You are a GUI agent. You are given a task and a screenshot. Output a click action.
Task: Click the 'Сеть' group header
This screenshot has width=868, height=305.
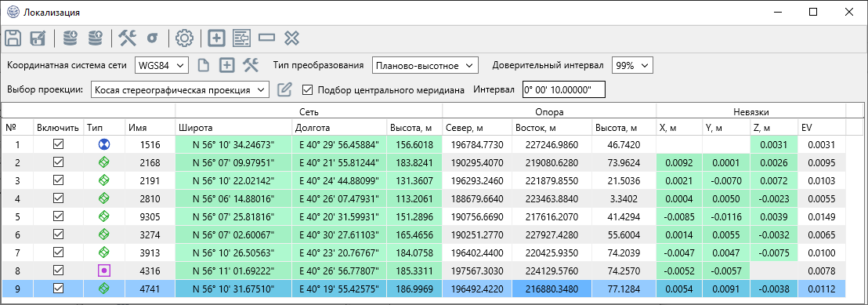(309, 111)
